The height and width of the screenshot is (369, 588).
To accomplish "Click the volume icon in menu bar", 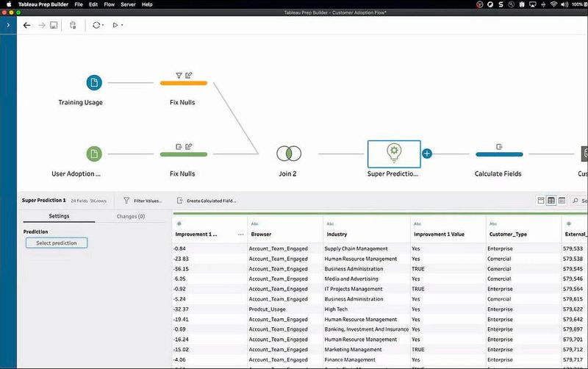I will tap(564, 4).
